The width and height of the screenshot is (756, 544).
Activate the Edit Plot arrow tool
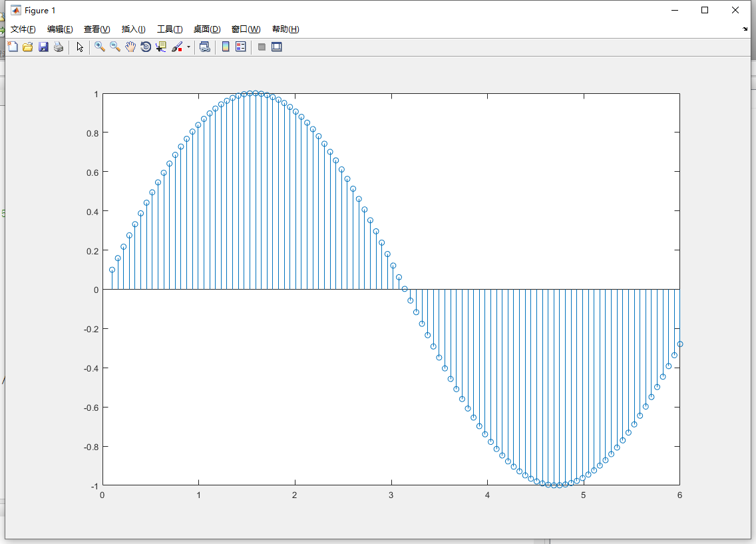coord(80,47)
